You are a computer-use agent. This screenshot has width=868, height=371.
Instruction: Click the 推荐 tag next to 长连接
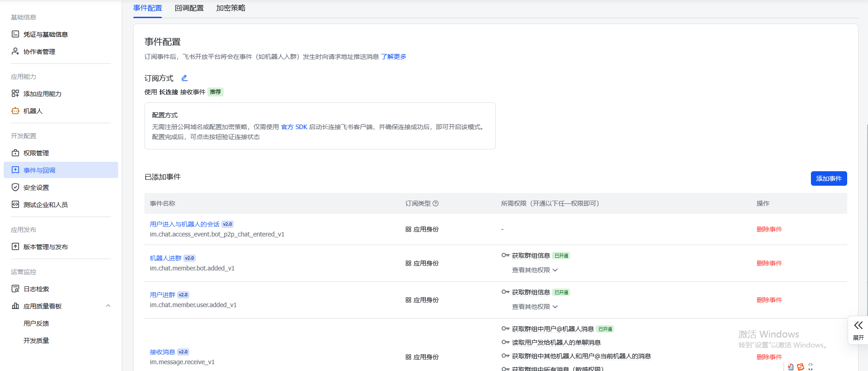(x=216, y=92)
